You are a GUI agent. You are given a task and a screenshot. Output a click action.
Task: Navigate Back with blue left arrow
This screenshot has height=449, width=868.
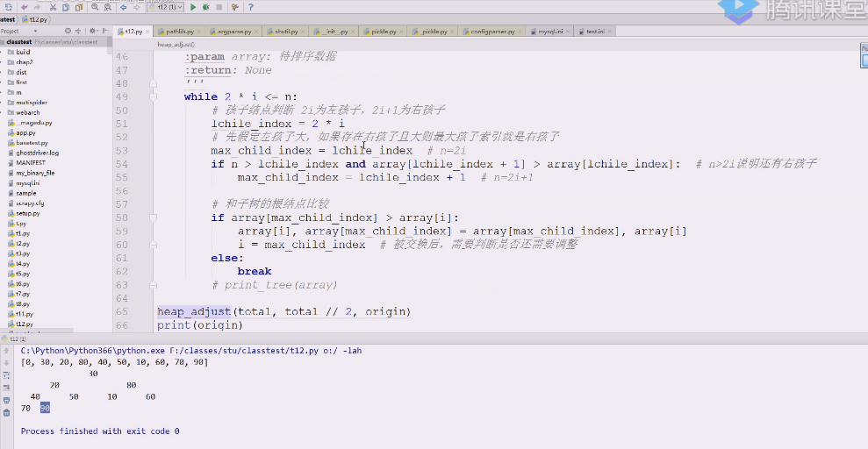point(124,7)
